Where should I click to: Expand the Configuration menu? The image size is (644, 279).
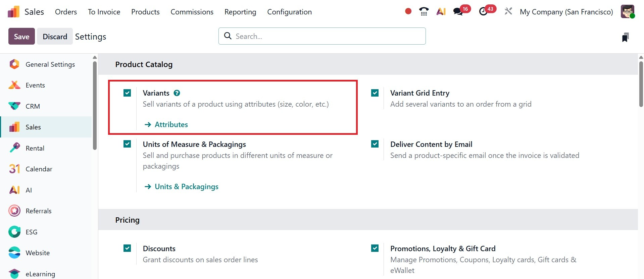(289, 12)
